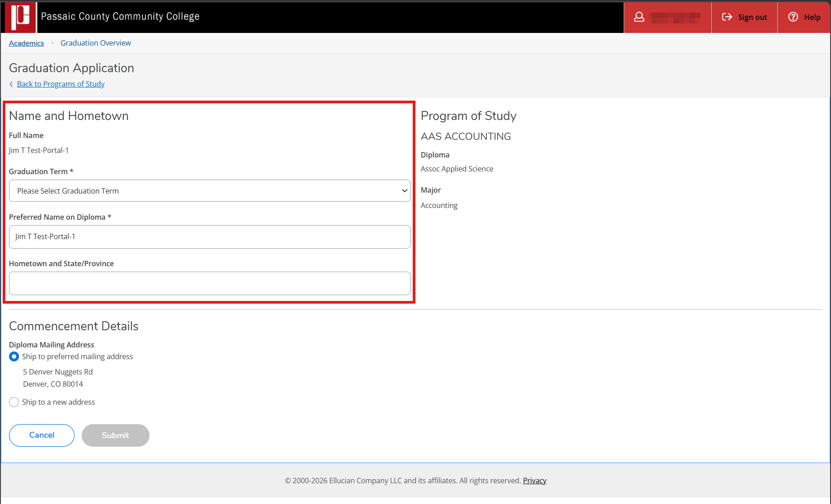Click the Sign out label
The height and width of the screenshot is (504, 831).
[752, 17]
